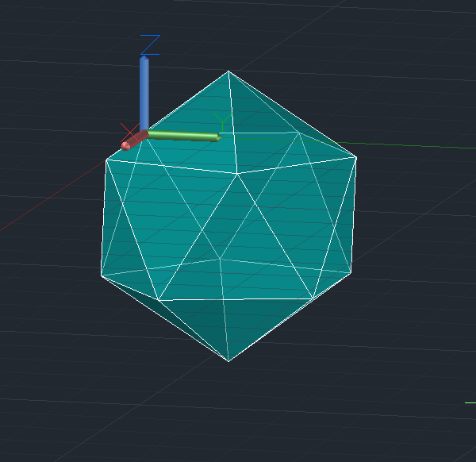Click the icosahedron's bottom apex vertex

(228, 361)
